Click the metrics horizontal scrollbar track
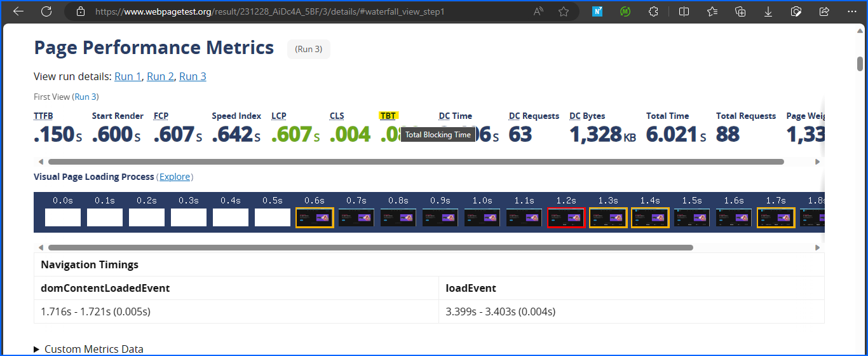This screenshot has height=356, width=868. 799,162
